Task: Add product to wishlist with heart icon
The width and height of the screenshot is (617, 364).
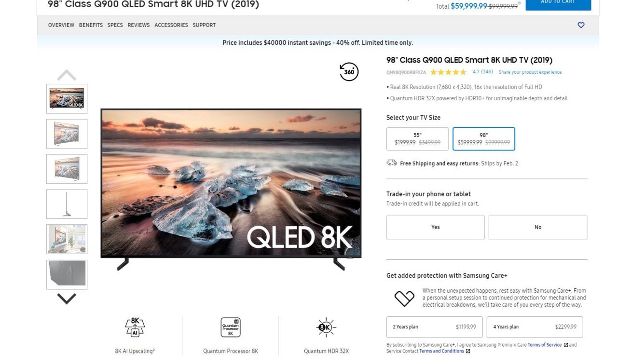Action: (581, 25)
